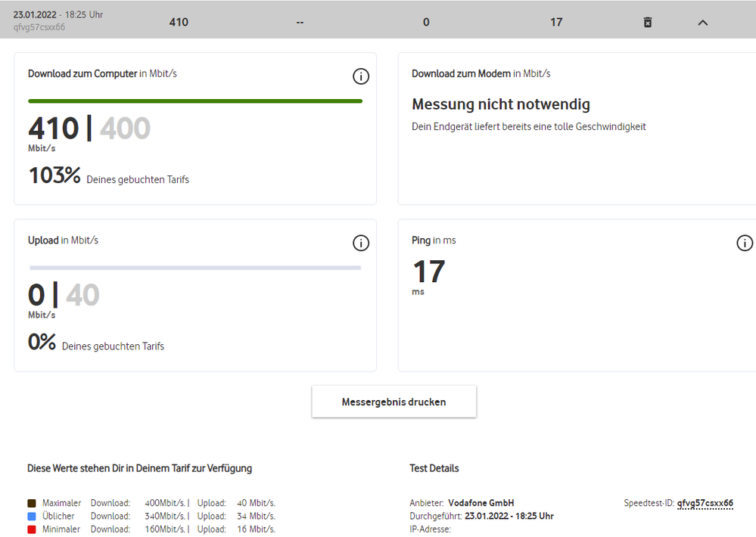
Task: Click Upload in Mbit/s card title
Action: pyautogui.click(x=63, y=240)
